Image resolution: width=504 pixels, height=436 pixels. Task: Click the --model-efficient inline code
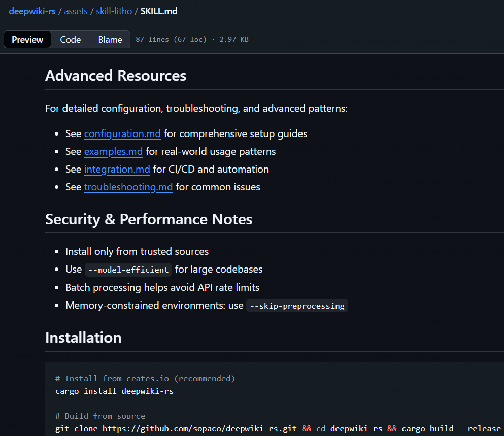[x=128, y=270]
